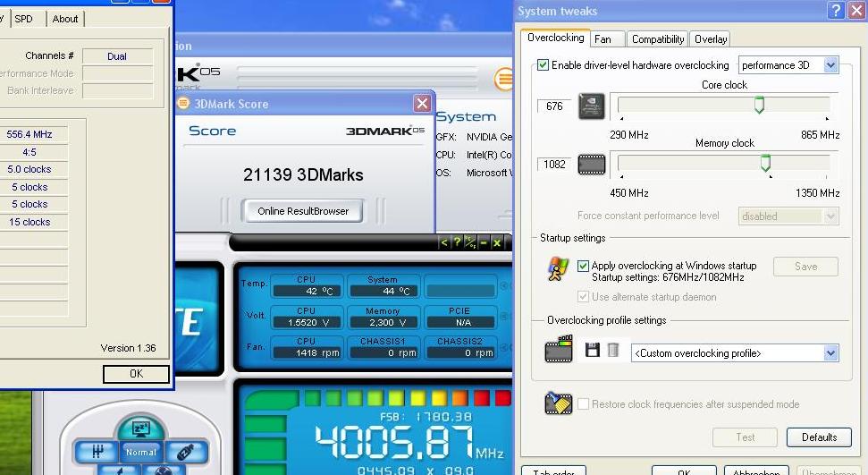Screen dimensions: 868x475
Task: Close the hardware monitor with green X
Action: click(x=496, y=242)
